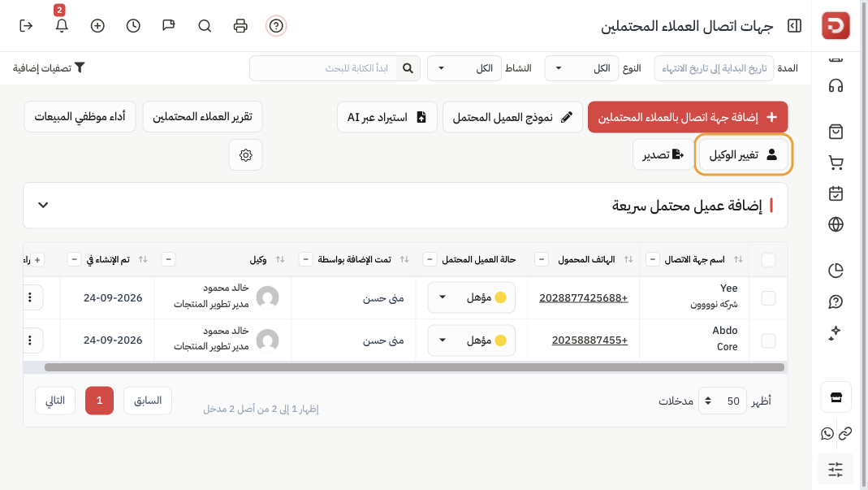Viewport: 868px width, 490px height.
Task: Click the table horizontal scrollbar
Action: point(414,367)
